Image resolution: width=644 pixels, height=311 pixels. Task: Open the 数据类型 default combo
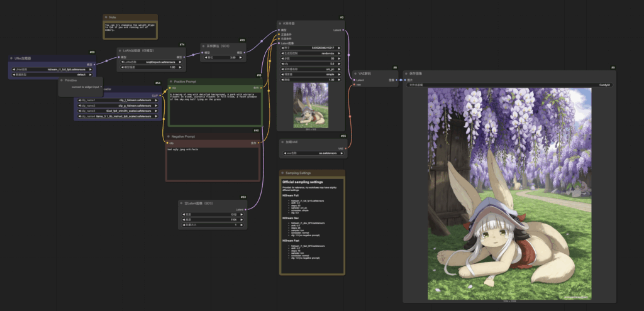click(x=52, y=75)
